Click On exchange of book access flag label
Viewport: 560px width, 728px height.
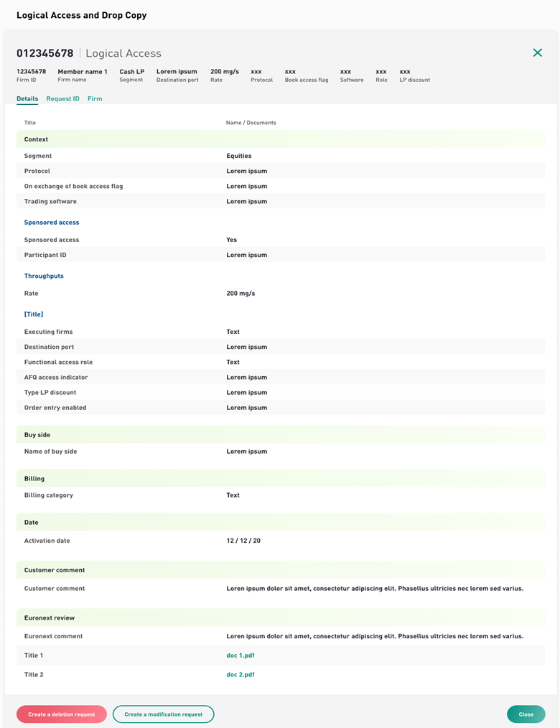pos(73,186)
